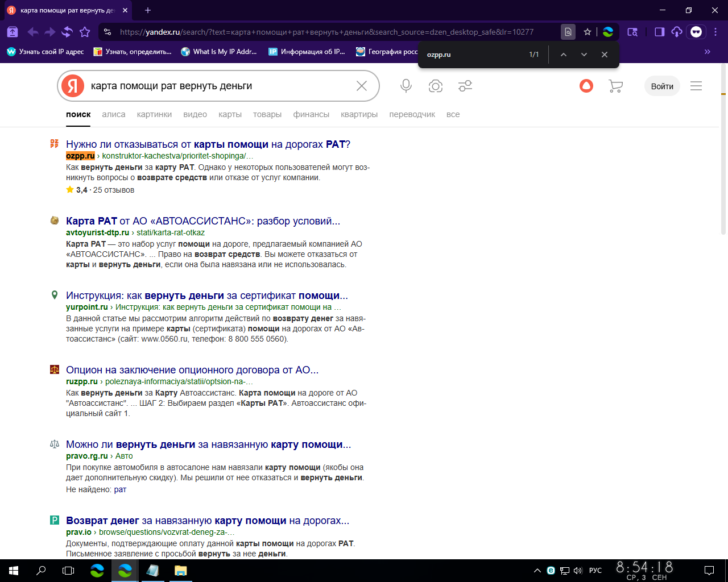Screen dimensions: 728x582
Task: Switch to квартиры tab
Action: pyautogui.click(x=359, y=114)
